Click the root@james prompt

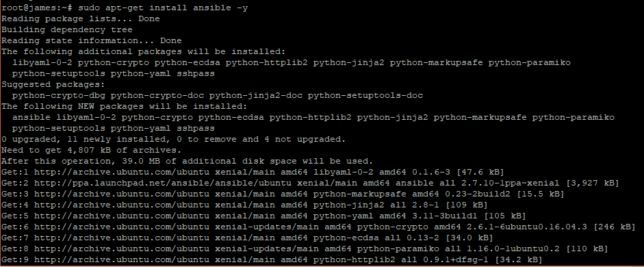click(37, 8)
